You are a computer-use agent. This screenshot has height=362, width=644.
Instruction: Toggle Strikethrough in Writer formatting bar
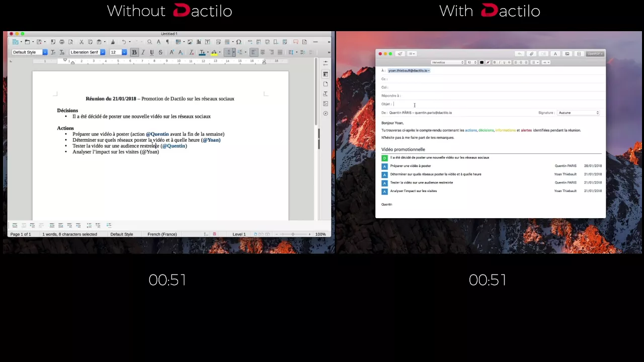point(160,52)
